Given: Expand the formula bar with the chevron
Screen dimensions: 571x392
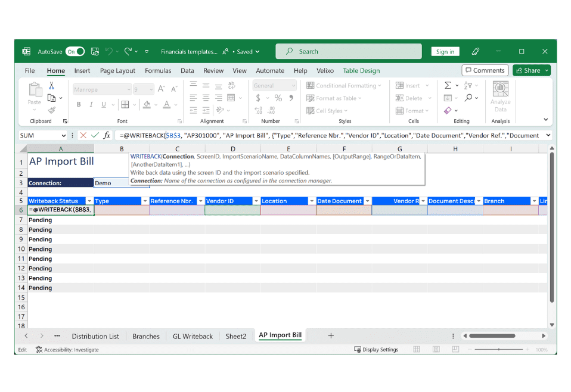Looking at the screenshot, I should (547, 136).
